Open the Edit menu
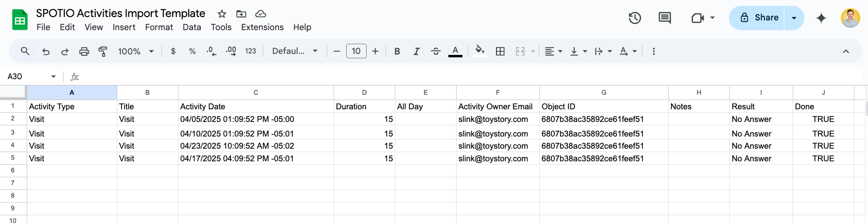The height and width of the screenshot is (223, 868). coord(67,27)
